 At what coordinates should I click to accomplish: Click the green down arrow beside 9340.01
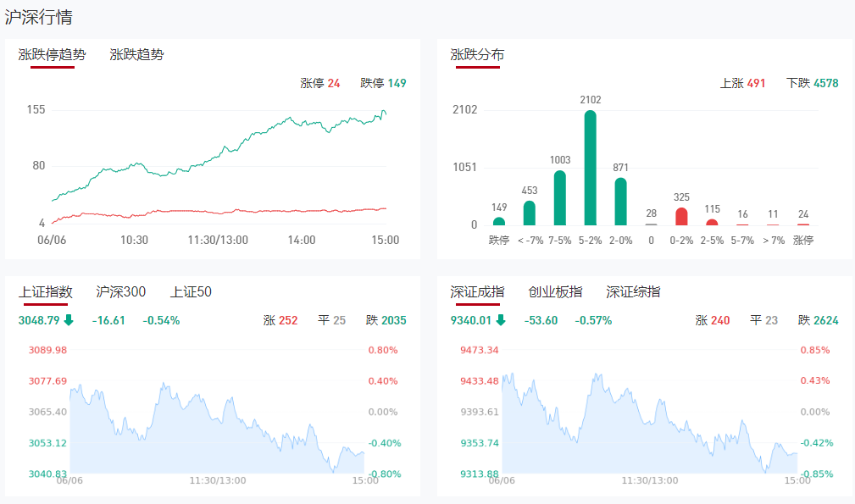coord(501,320)
